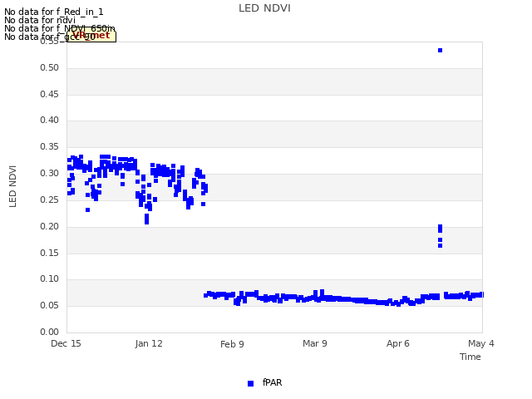Image resolution: width=532 pixels, height=399 pixels.
Task: Click the Mar 9 x-axis tick label
Action: point(315,343)
